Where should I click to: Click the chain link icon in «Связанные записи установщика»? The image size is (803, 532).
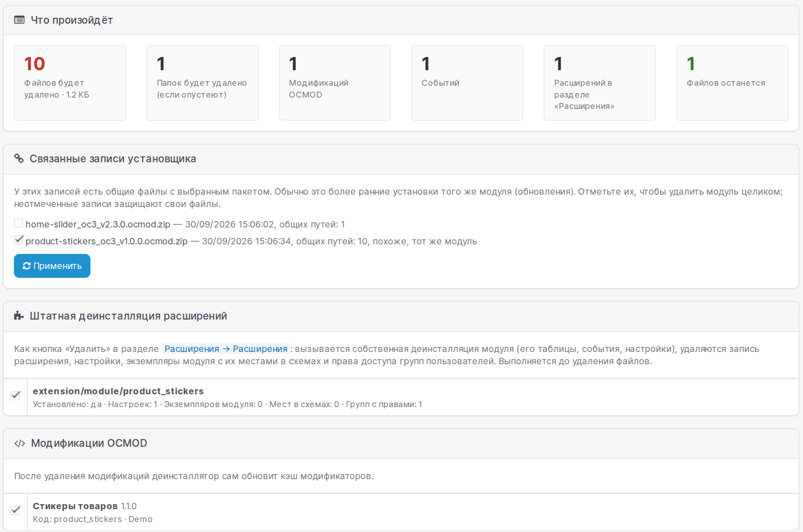[x=19, y=158]
